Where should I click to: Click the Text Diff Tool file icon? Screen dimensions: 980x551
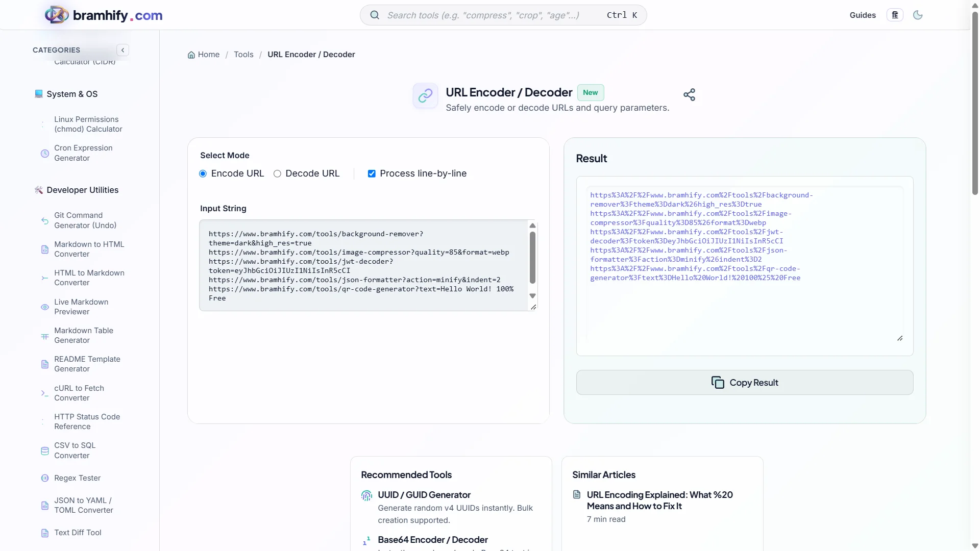point(45,533)
